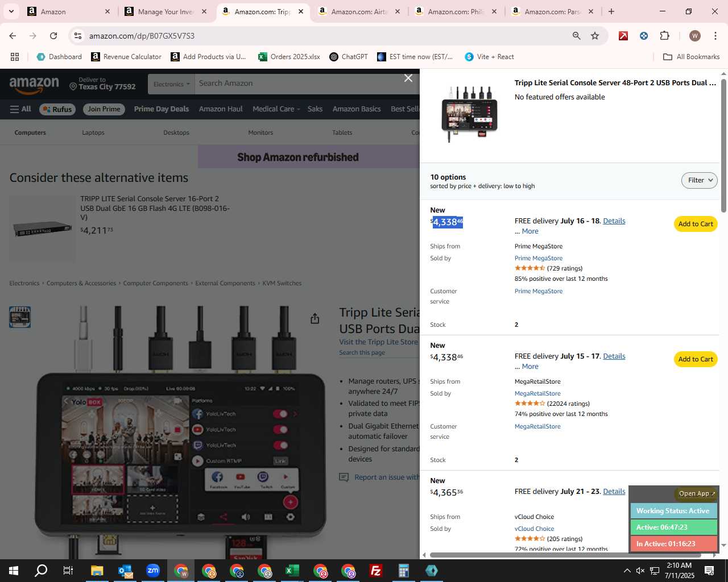
Task: Open the tab search dropdown arrow
Action: (x=11, y=11)
